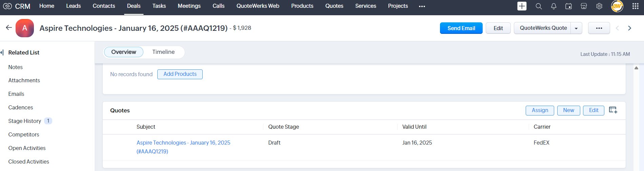This screenshot has height=171, width=644.
Task: Open the settings gear icon
Action: coord(599,6)
